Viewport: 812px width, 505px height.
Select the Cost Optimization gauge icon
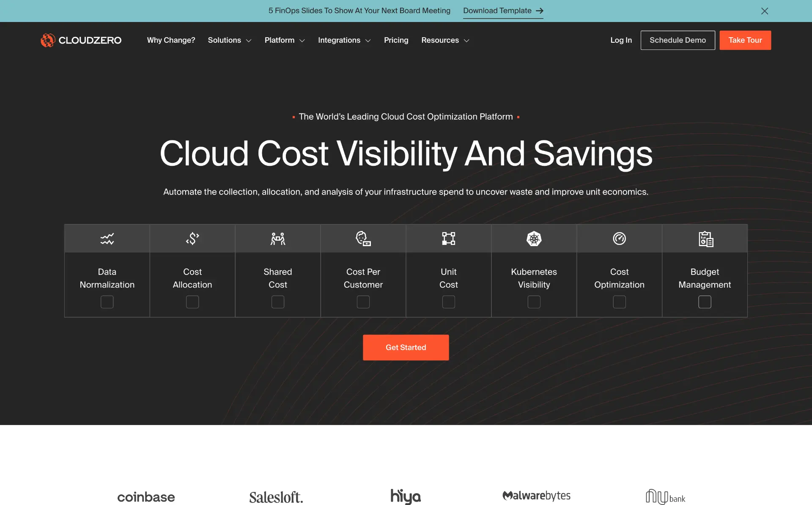point(619,238)
